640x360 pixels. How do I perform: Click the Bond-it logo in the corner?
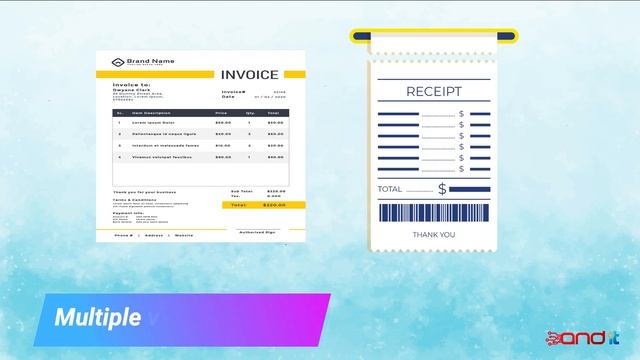tap(582, 338)
